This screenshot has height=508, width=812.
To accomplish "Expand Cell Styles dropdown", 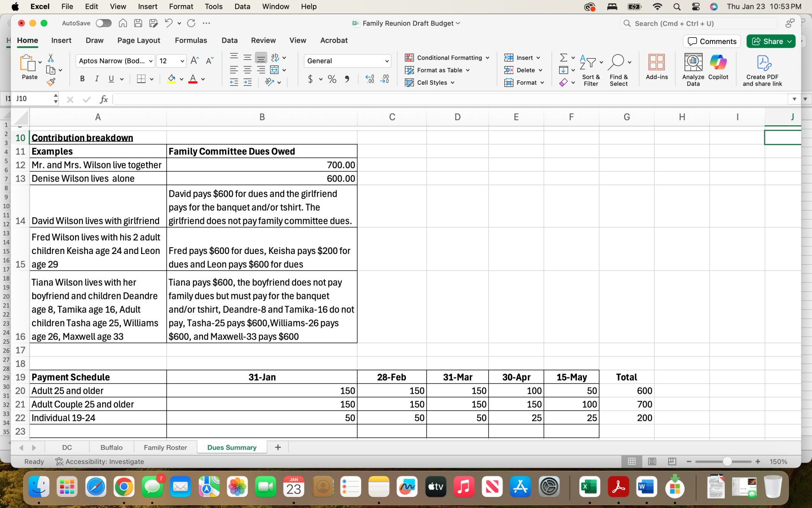I will click(453, 83).
